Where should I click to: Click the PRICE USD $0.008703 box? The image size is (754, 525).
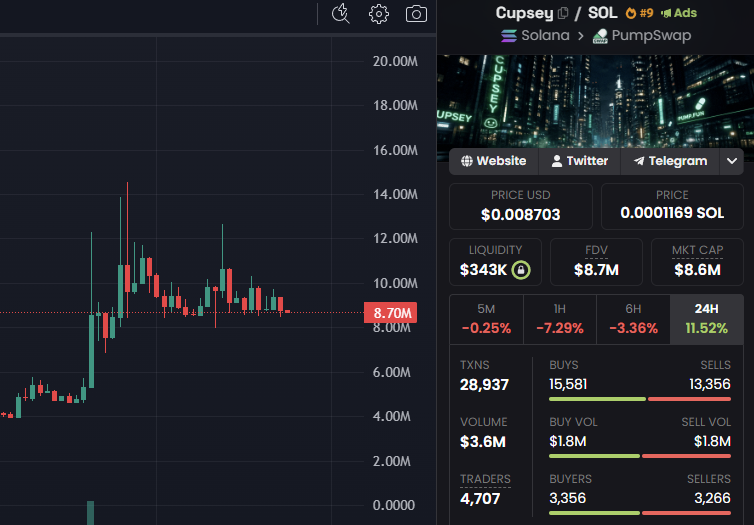click(521, 206)
